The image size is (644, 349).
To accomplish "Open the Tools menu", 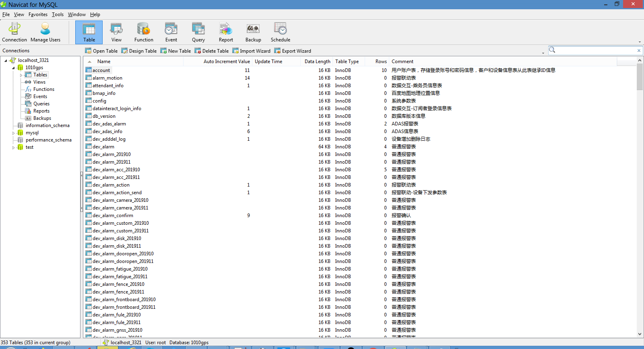I will click(x=58, y=14).
